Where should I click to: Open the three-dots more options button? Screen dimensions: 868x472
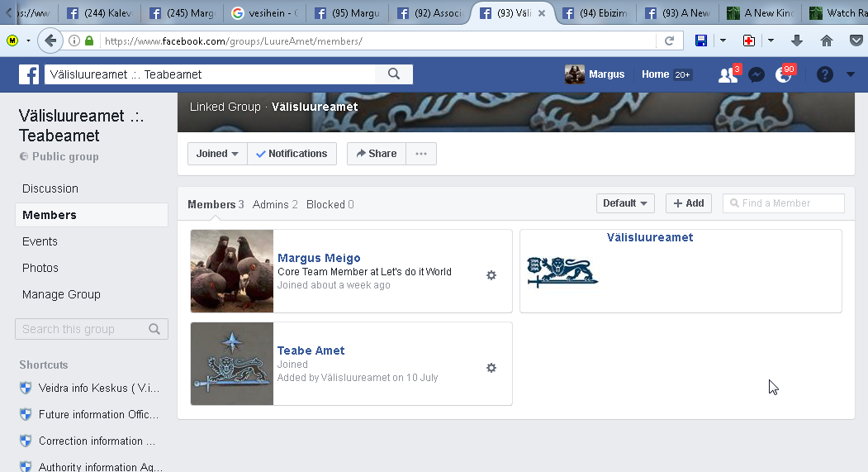[421, 154]
